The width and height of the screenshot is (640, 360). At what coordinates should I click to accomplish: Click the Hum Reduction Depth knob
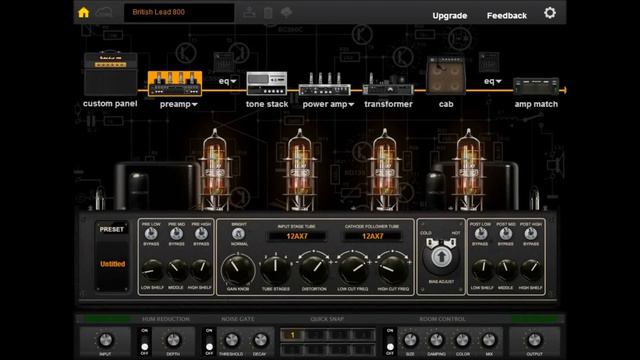tap(173, 340)
